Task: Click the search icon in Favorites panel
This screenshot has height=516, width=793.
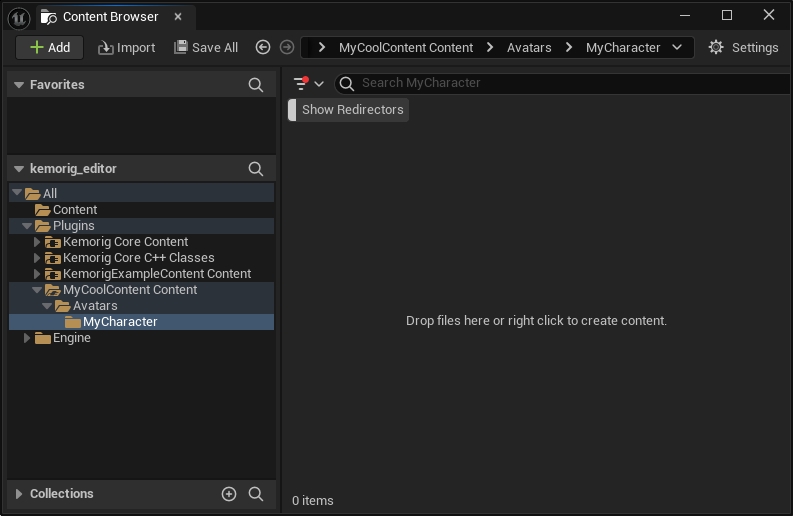Action: 256,85
